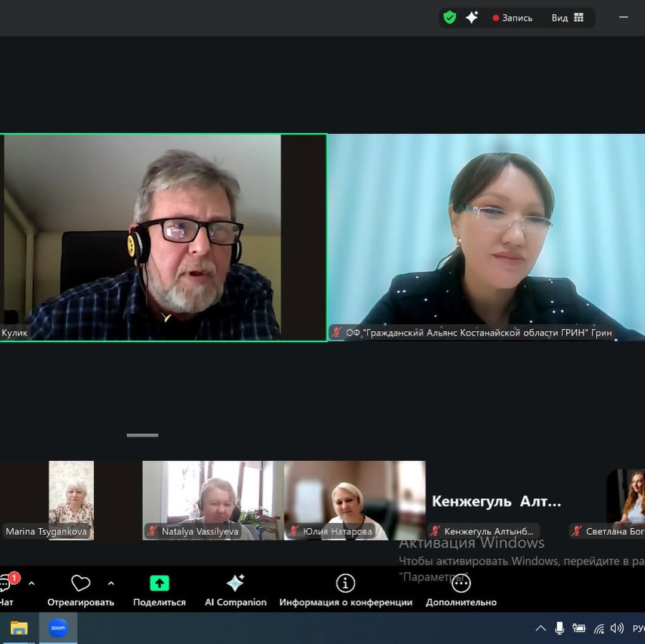Viewport: 645px width, 644px height.
Task: Select Юлия Натарова's video thumbnail
Action: pyautogui.click(x=354, y=500)
